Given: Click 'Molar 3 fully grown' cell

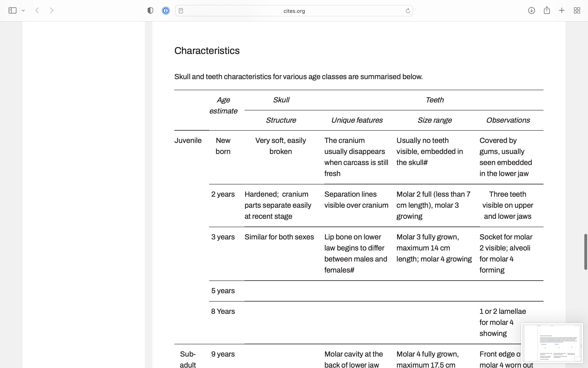Looking at the screenshot, I should pyautogui.click(x=434, y=248).
